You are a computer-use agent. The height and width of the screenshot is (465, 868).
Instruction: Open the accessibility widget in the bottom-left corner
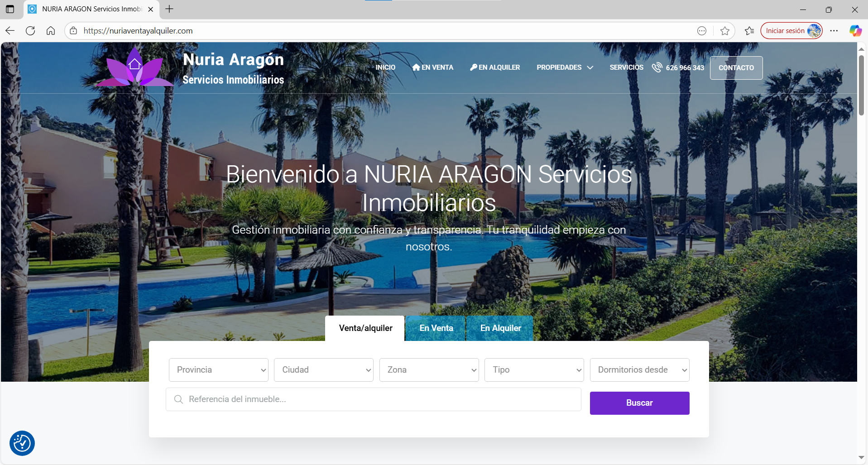click(22, 443)
